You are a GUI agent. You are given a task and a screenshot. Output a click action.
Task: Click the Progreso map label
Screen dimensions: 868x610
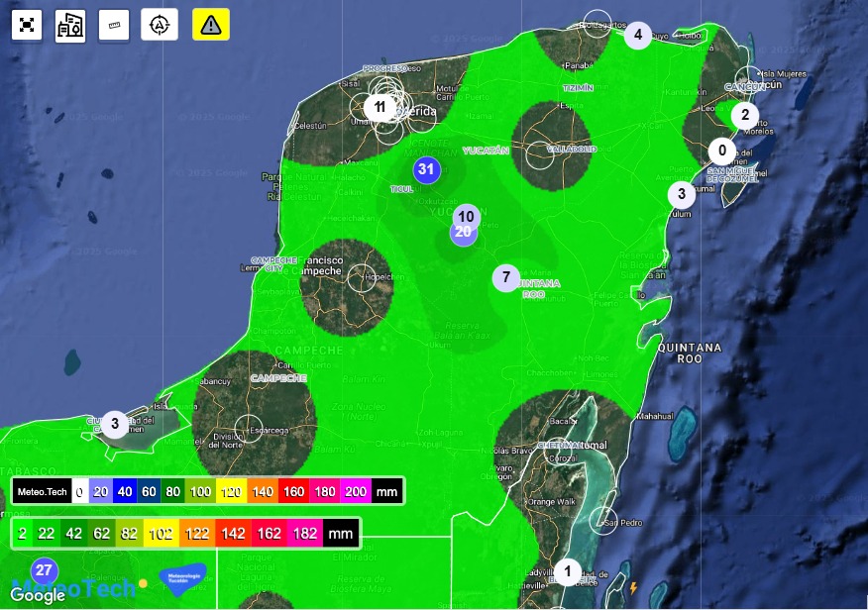tap(385, 68)
